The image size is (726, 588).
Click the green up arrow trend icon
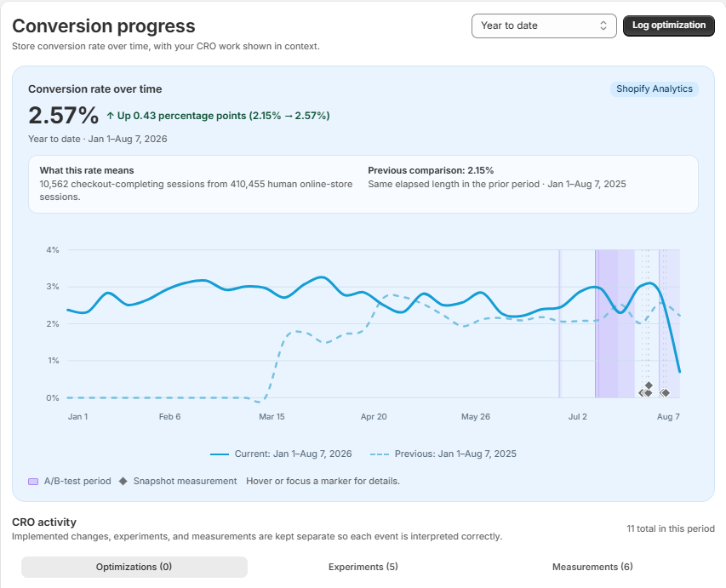(x=110, y=116)
